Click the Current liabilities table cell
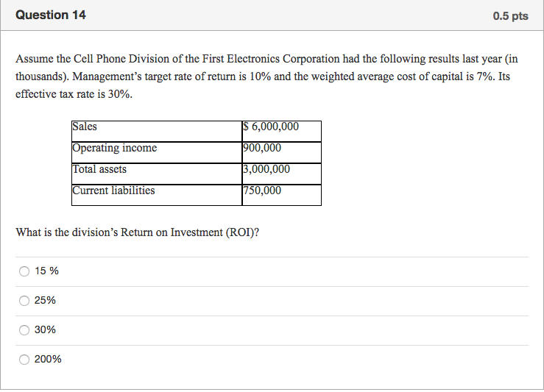 click(x=156, y=191)
